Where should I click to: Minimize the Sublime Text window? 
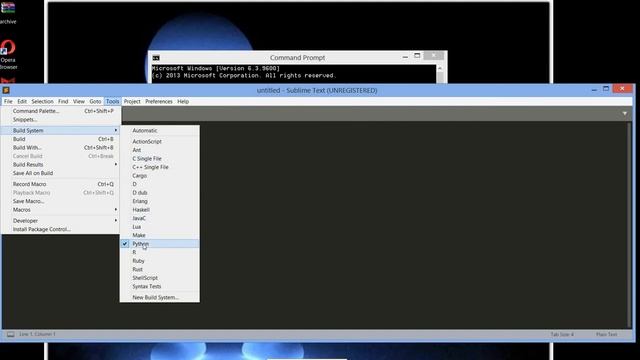594,89
